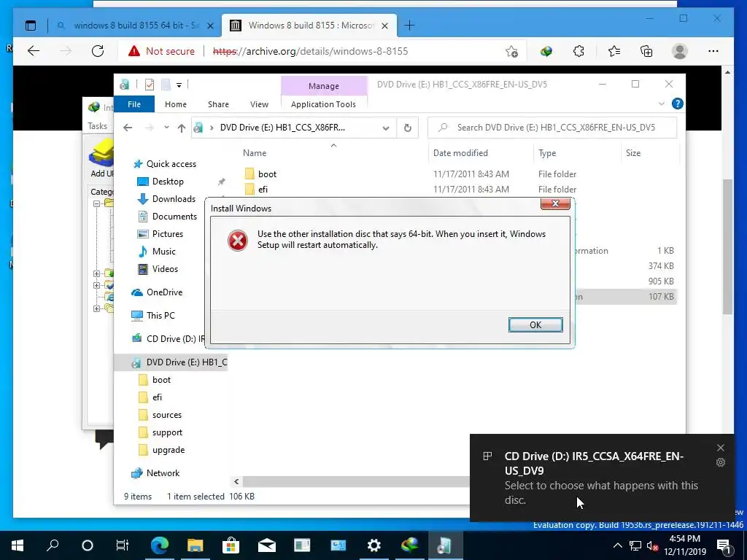Click the browser back button
747x560 pixels.
pos(34,51)
